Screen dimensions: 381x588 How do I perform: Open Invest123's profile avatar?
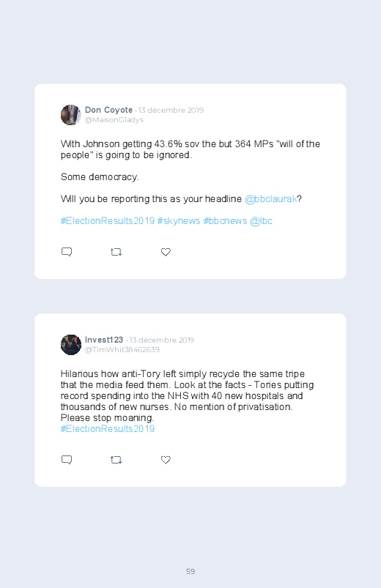click(71, 345)
